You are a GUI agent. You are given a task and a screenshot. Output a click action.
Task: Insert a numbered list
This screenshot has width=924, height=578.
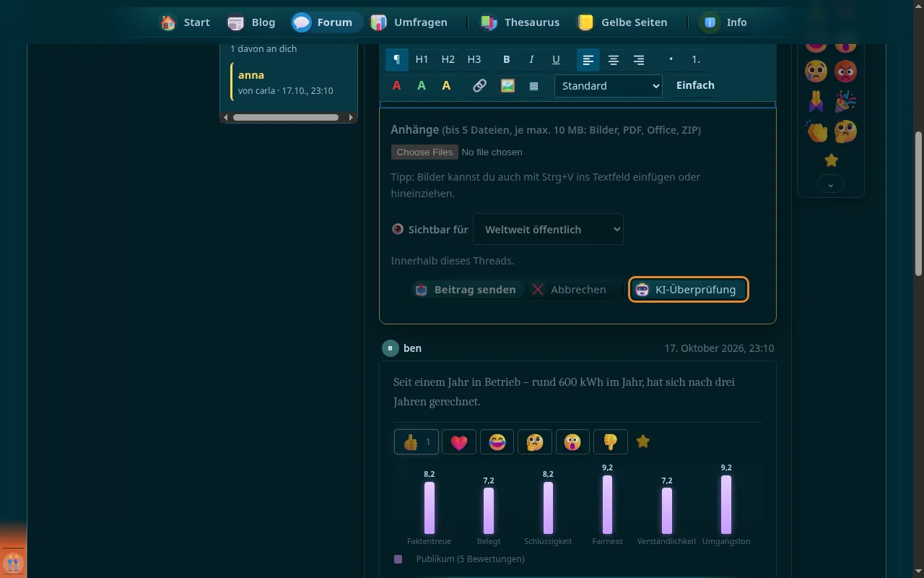click(696, 60)
